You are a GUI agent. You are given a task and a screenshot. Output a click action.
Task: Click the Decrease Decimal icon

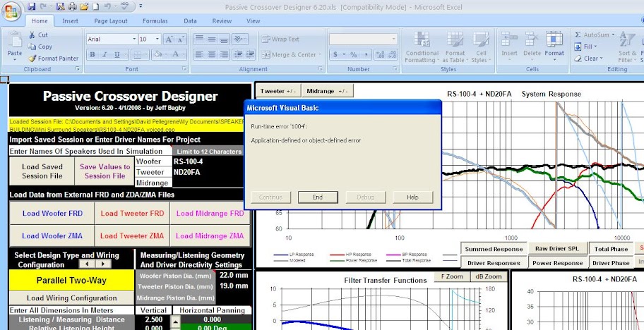pyautogui.click(x=392, y=54)
